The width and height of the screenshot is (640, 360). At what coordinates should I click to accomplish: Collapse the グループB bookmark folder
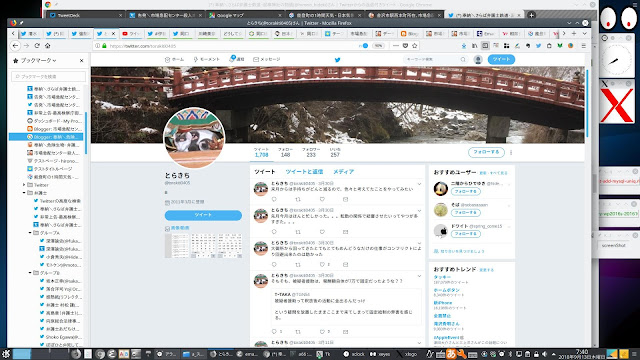(x=30, y=273)
